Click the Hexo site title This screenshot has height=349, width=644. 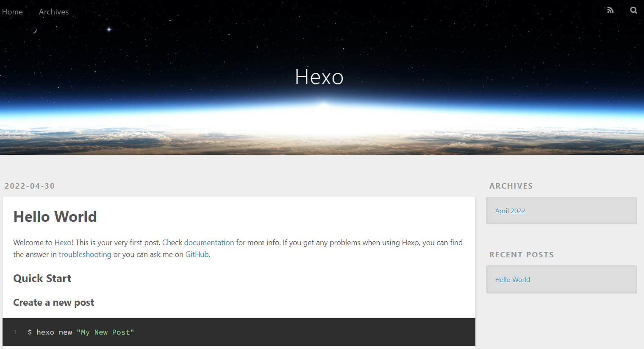(x=319, y=77)
